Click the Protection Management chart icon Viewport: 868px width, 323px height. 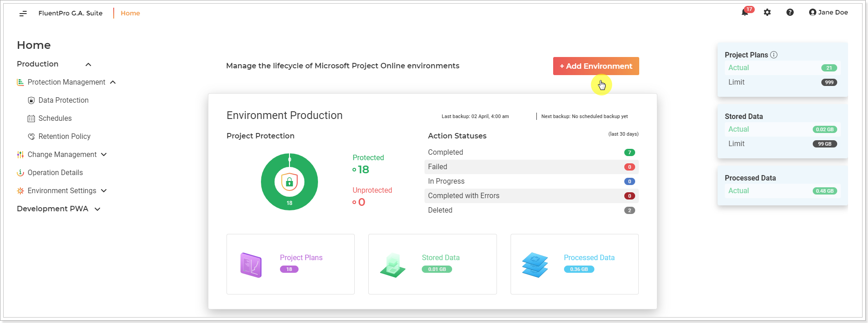[20, 82]
